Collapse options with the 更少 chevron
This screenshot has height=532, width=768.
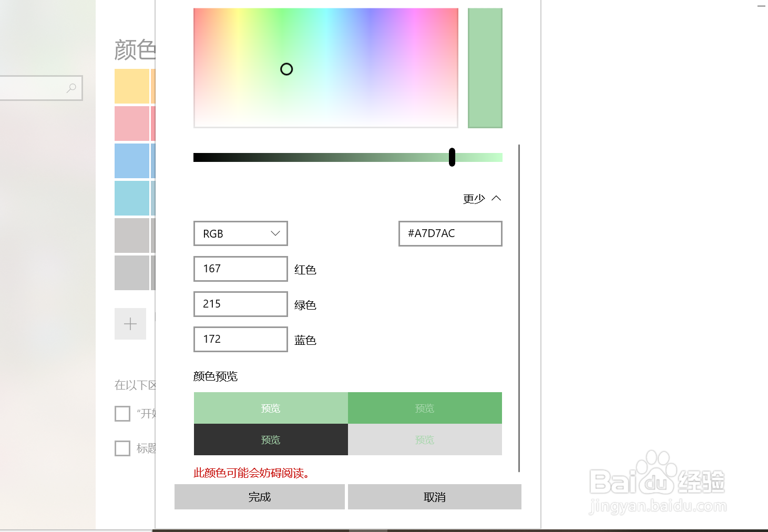(496, 198)
